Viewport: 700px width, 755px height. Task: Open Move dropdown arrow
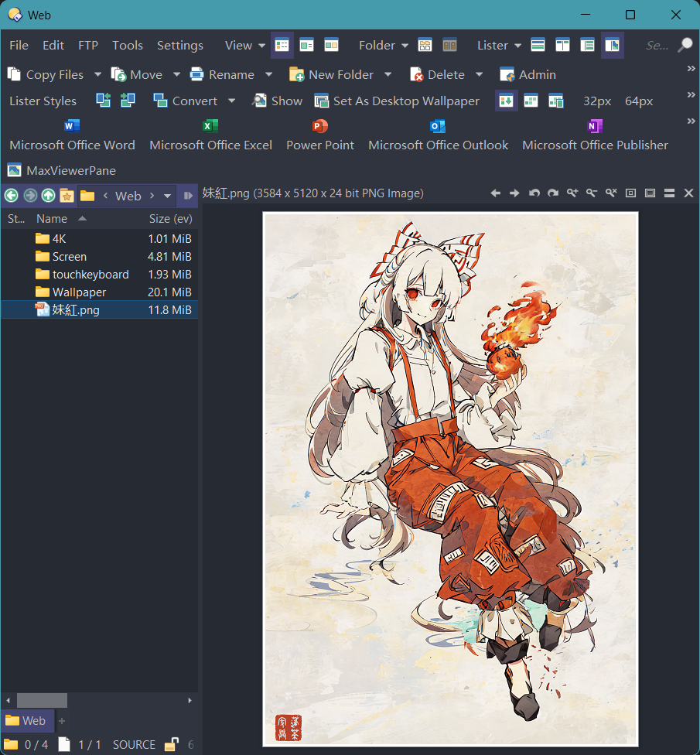(x=176, y=74)
